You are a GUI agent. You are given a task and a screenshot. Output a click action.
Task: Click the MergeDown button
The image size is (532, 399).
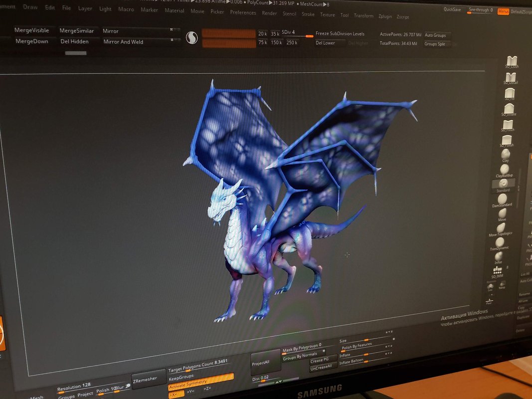tap(31, 41)
